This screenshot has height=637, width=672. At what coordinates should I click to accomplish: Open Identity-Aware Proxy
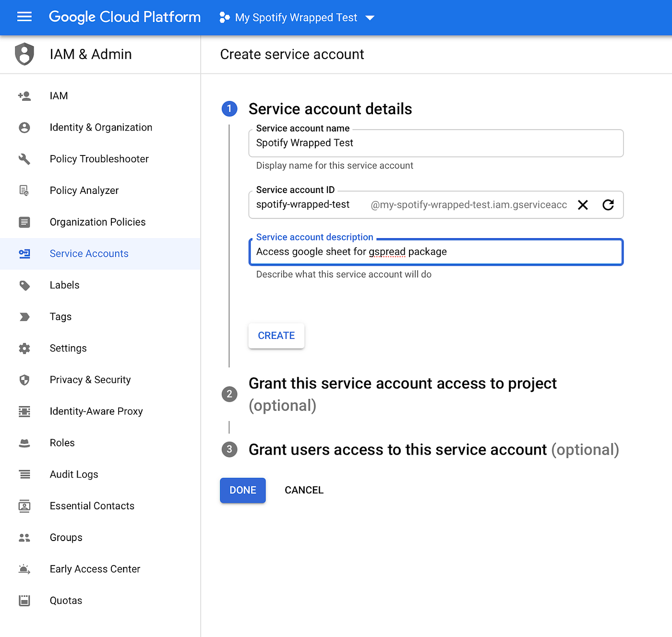(100, 411)
